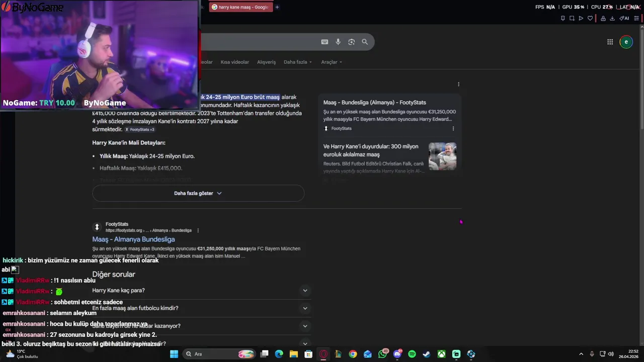This screenshot has height=362, width=644.
Task: Click the player triangle icon in toolbar
Action: pyautogui.click(x=581, y=19)
